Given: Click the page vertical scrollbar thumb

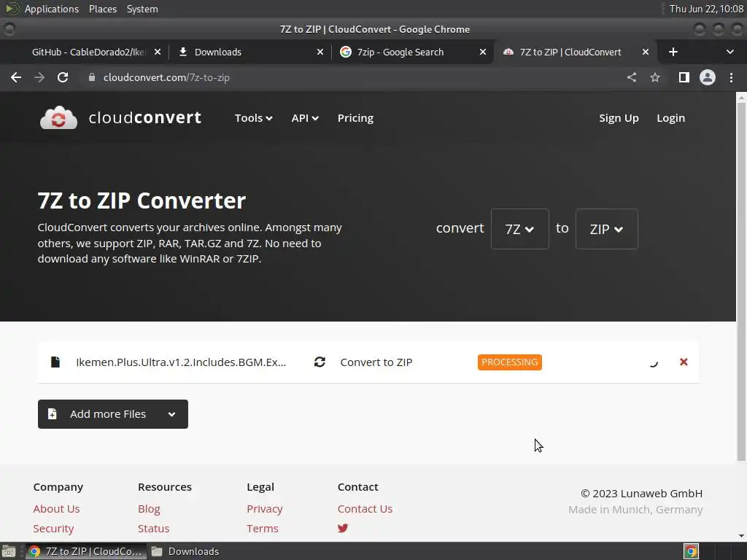Looking at the screenshot, I should pyautogui.click(x=741, y=281).
